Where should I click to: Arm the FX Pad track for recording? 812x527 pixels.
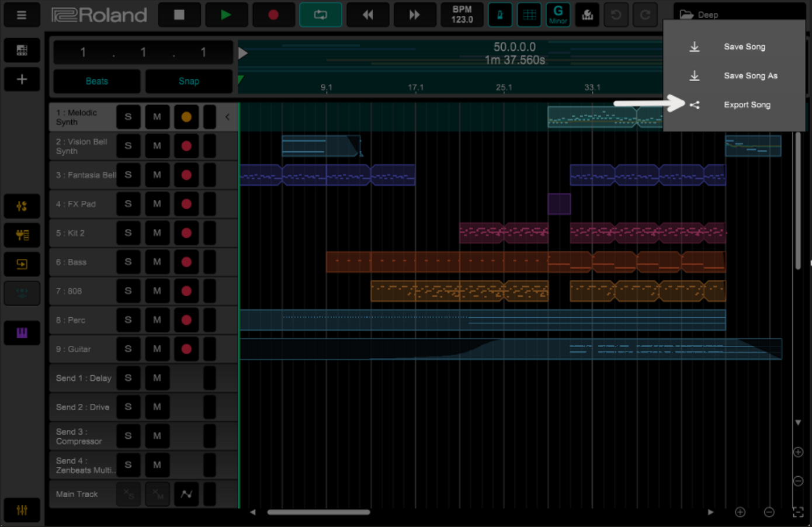pos(186,204)
